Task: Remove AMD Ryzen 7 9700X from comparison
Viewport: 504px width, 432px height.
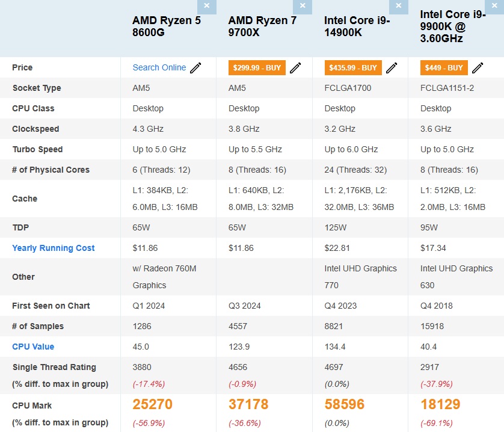Action: [x=303, y=6]
